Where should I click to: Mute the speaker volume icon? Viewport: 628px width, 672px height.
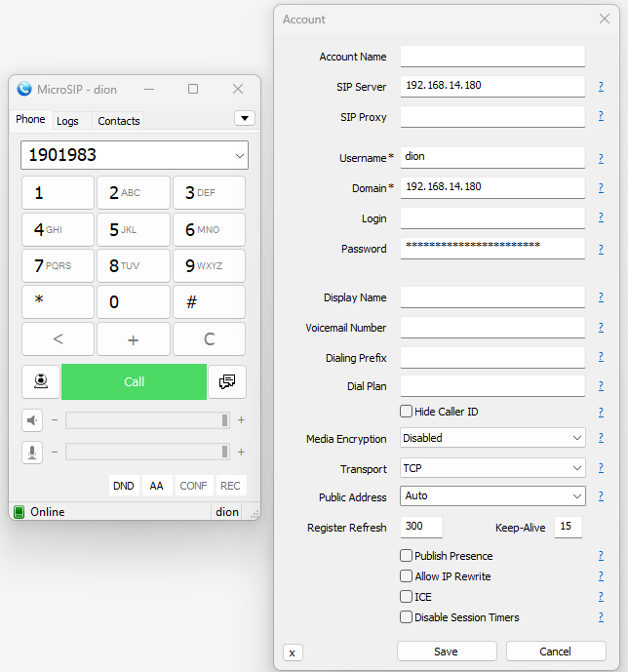[33, 420]
